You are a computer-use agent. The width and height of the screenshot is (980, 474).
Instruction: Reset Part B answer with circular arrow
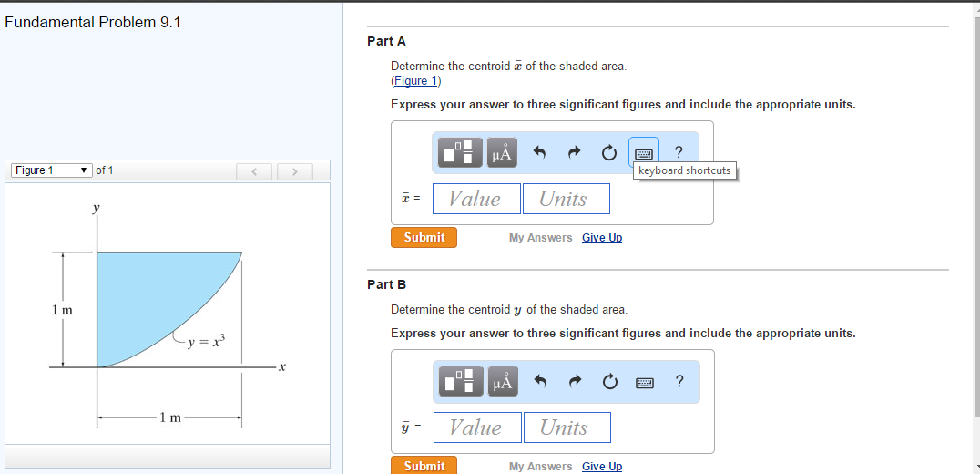(x=611, y=381)
